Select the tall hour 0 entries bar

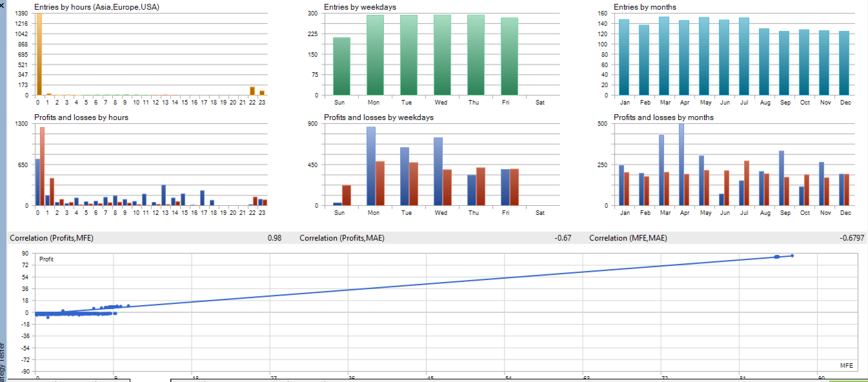(x=39, y=54)
